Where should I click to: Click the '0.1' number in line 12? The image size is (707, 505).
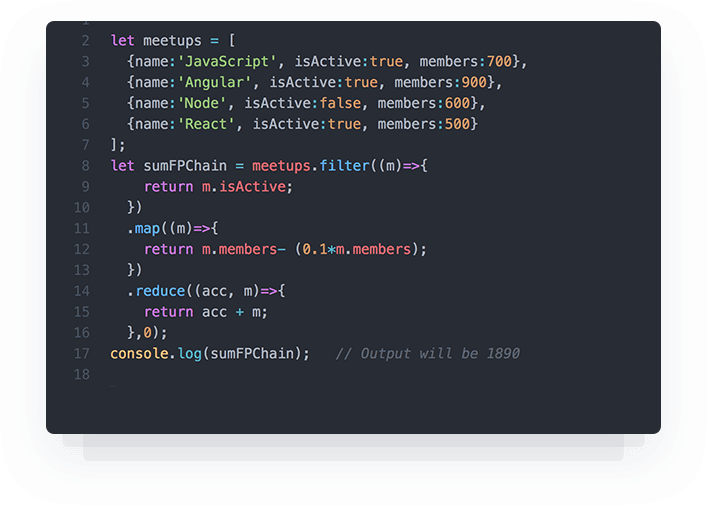pyautogui.click(x=315, y=249)
